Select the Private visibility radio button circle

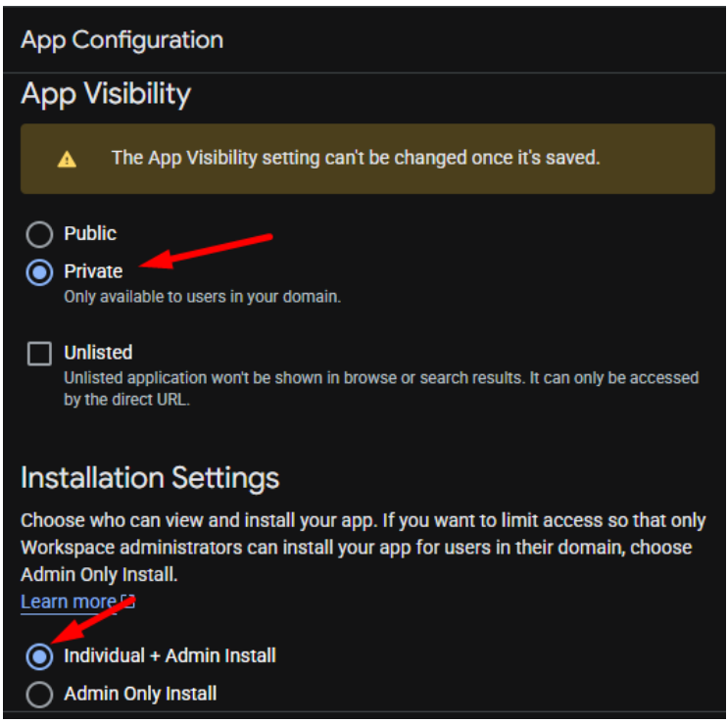coord(39,272)
